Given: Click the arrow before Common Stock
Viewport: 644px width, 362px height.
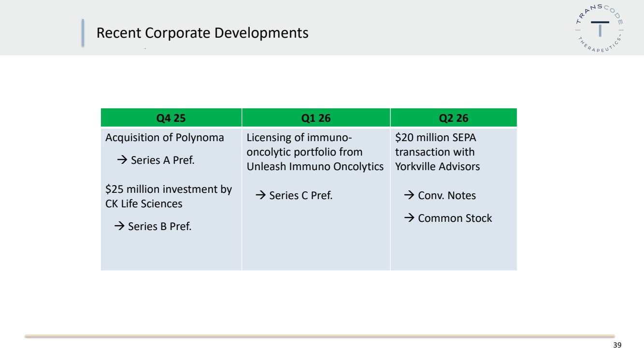Looking at the screenshot, I should pyautogui.click(x=409, y=218).
